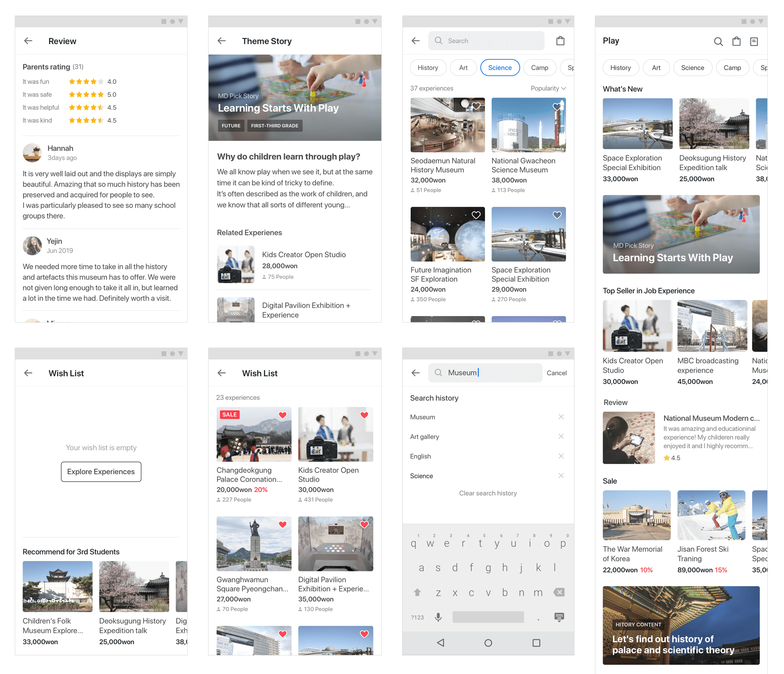784x674 pixels.
Task: Open the list document icon in Play header
Action: (x=754, y=41)
